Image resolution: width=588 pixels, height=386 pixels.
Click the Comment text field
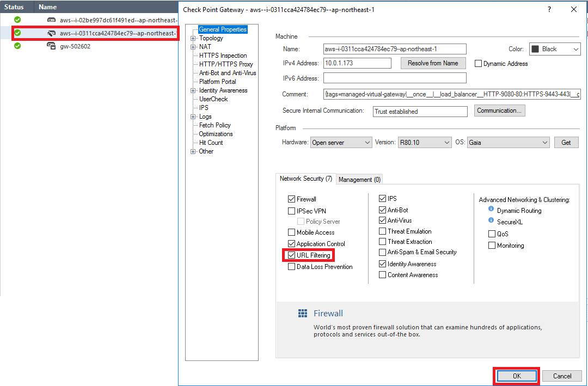(x=452, y=94)
